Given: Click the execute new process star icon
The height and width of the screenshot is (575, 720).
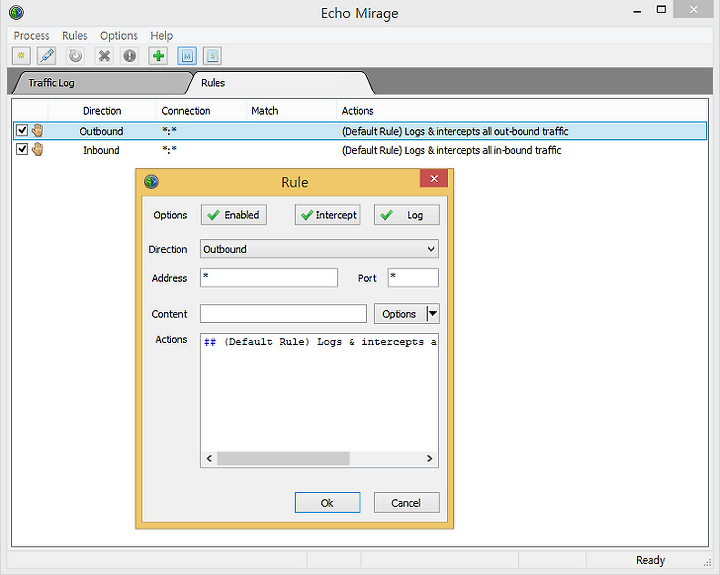Looking at the screenshot, I should point(21,56).
